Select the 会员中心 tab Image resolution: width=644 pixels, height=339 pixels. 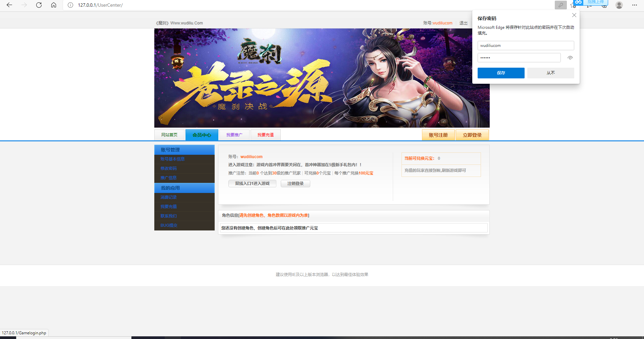(x=202, y=135)
